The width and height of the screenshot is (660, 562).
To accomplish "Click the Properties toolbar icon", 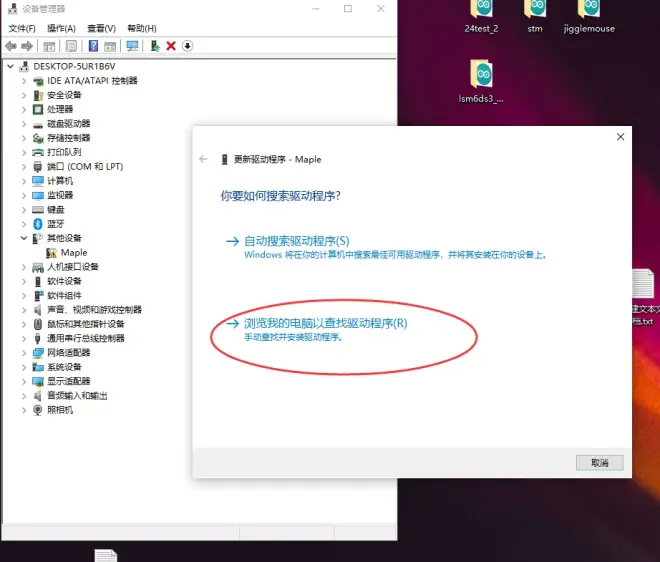I will pyautogui.click(x=71, y=46).
